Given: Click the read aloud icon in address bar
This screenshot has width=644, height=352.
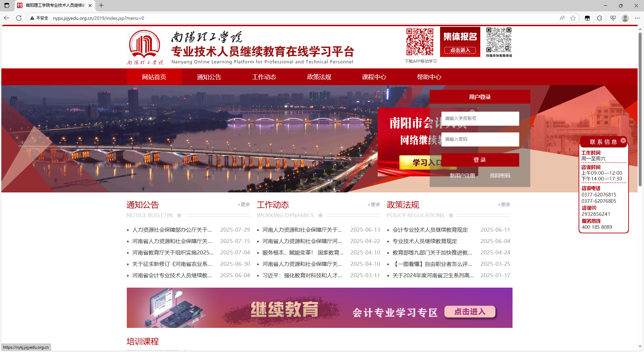Looking at the screenshot, I should click(562, 18).
